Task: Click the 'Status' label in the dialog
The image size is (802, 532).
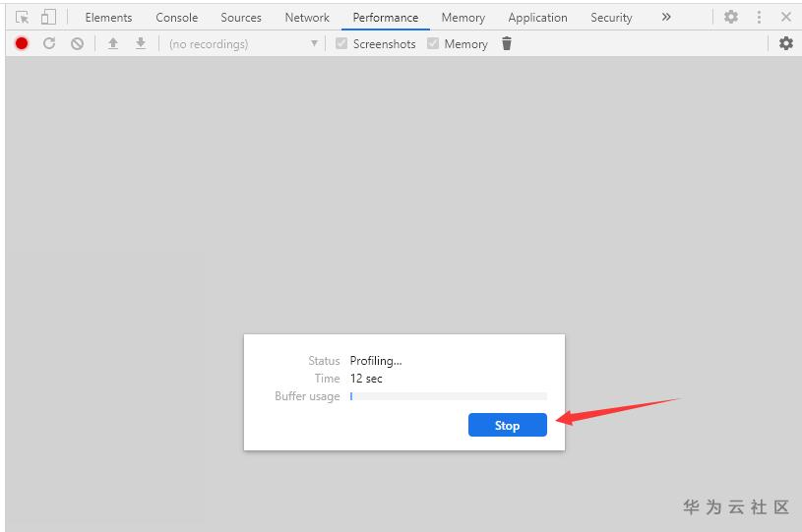Action: coord(324,361)
